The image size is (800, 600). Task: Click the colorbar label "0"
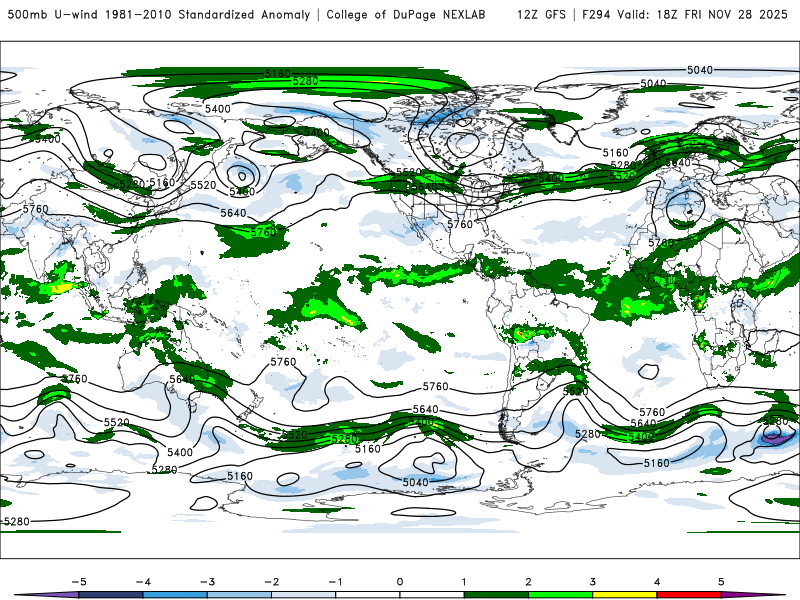[400, 582]
